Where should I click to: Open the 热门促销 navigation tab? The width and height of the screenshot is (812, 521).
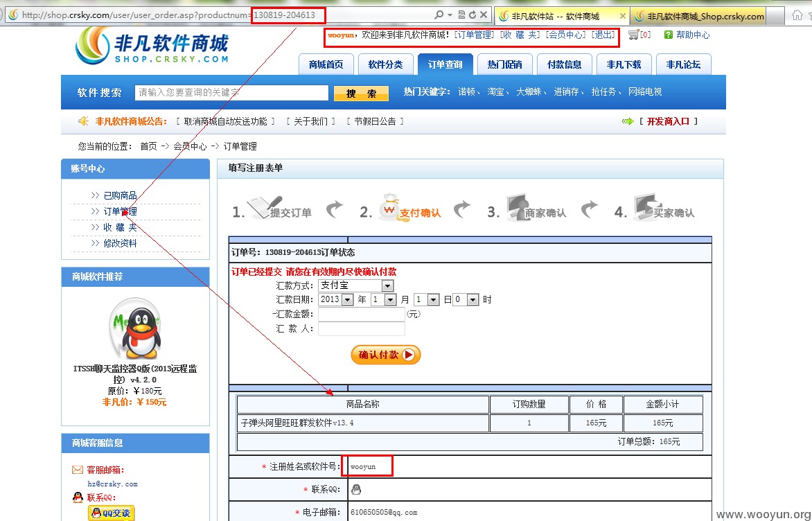coord(504,64)
